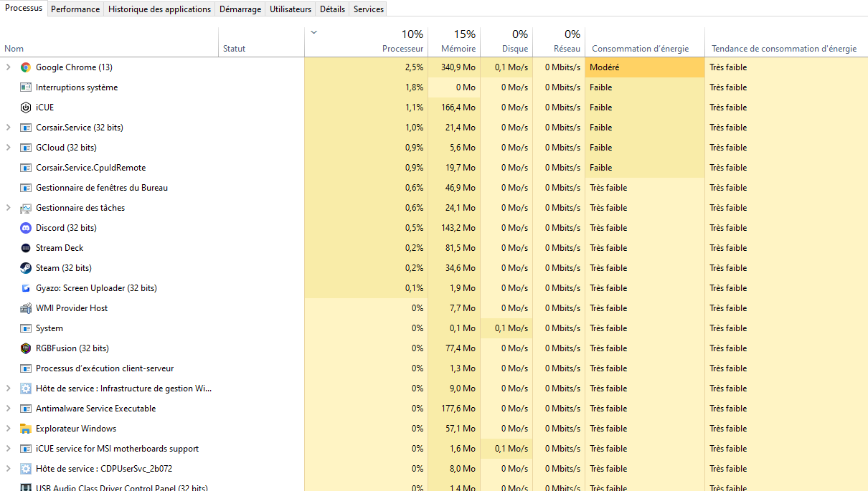The height and width of the screenshot is (491, 868).
Task: Click the Explorateur Windows folder icon
Action: pos(26,429)
